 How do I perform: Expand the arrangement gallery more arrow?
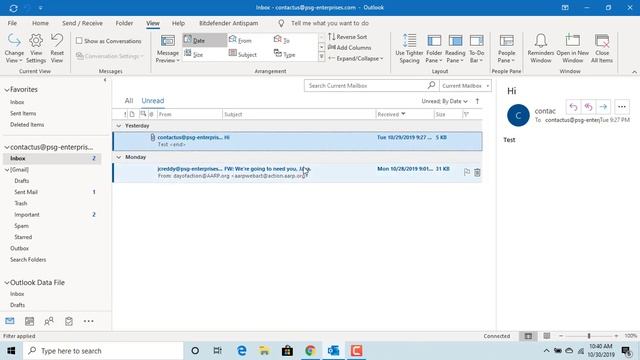pos(321,57)
